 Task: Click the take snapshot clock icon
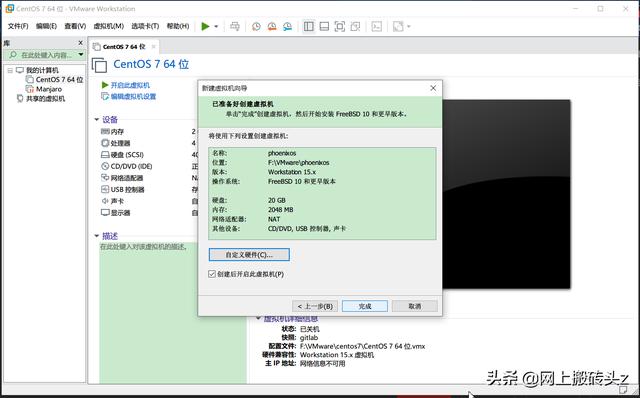256,27
